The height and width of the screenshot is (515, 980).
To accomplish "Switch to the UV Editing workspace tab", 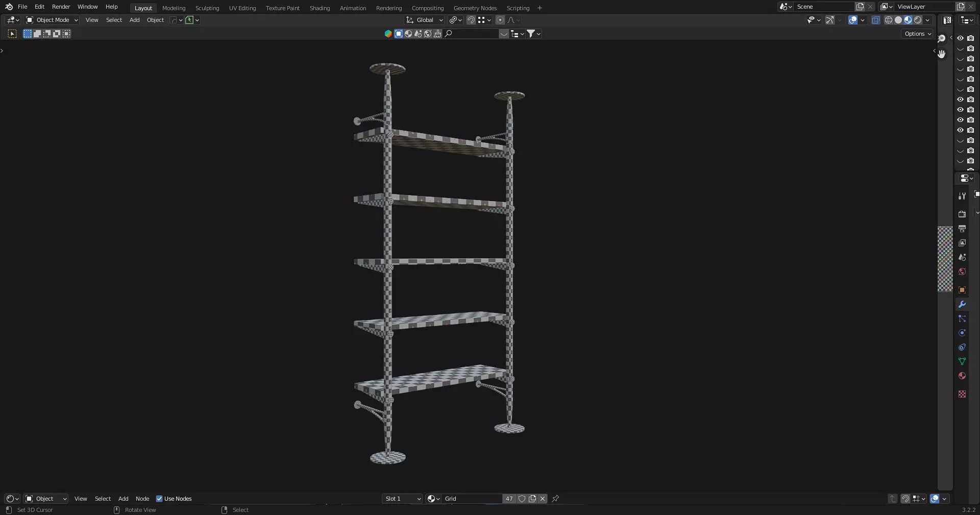I will coord(242,8).
